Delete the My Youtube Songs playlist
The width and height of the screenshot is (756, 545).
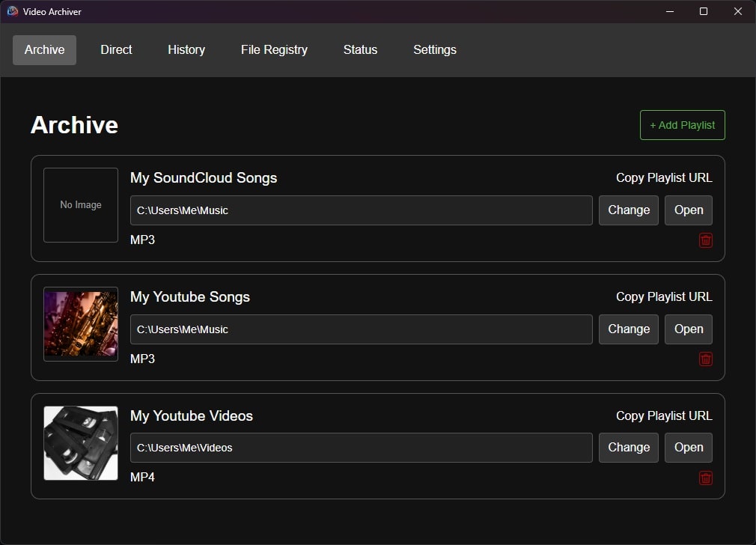point(705,359)
